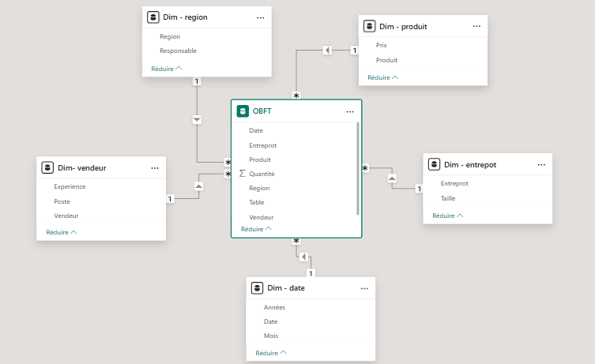This screenshot has width=595, height=364.
Task: Click the Dim - region table icon
Action: coord(153,17)
